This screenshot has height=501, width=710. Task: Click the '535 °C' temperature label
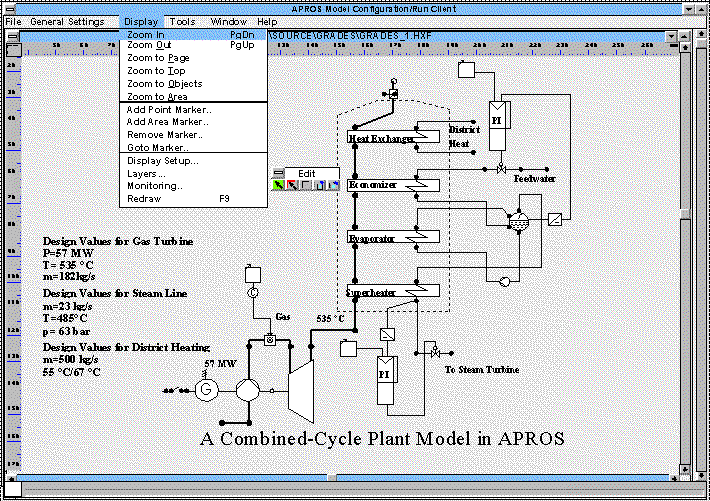point(330,318)
